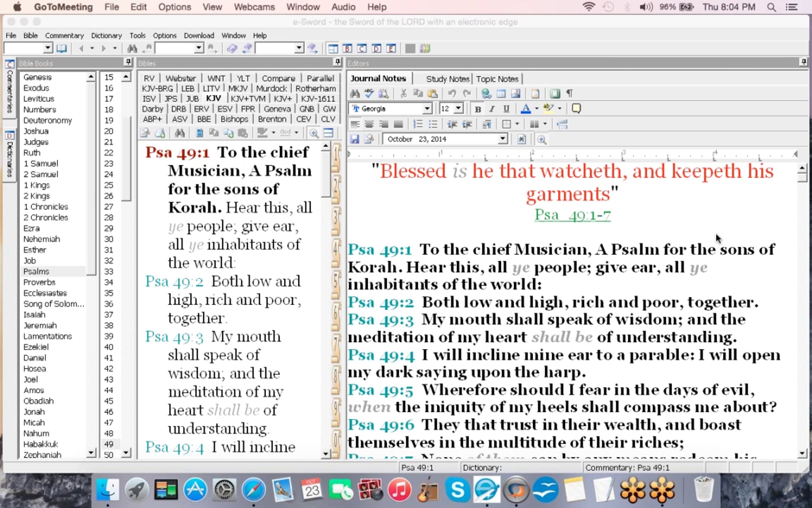812x508 pixels.
Task: Toggle paragraph marks display
Action: point(570,93)
